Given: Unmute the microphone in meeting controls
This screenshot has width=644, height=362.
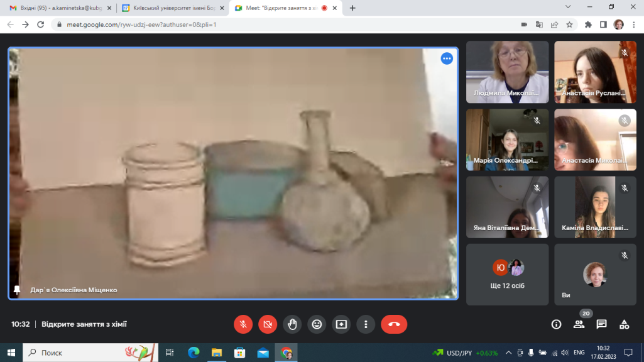Looking at the screenshot, I should (243, 324).
